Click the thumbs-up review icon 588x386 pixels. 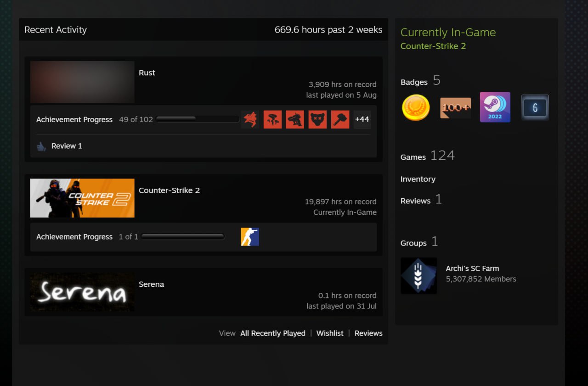pos(41,146)
